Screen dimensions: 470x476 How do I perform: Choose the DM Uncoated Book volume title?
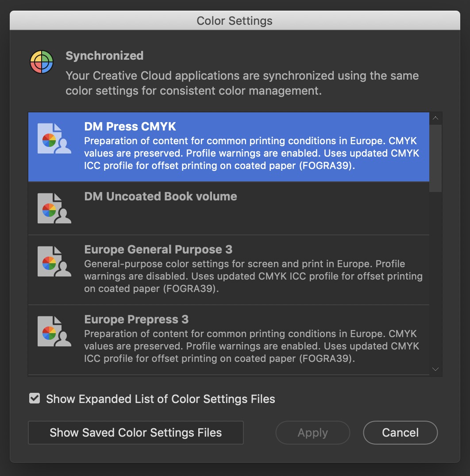pos(161,196)
